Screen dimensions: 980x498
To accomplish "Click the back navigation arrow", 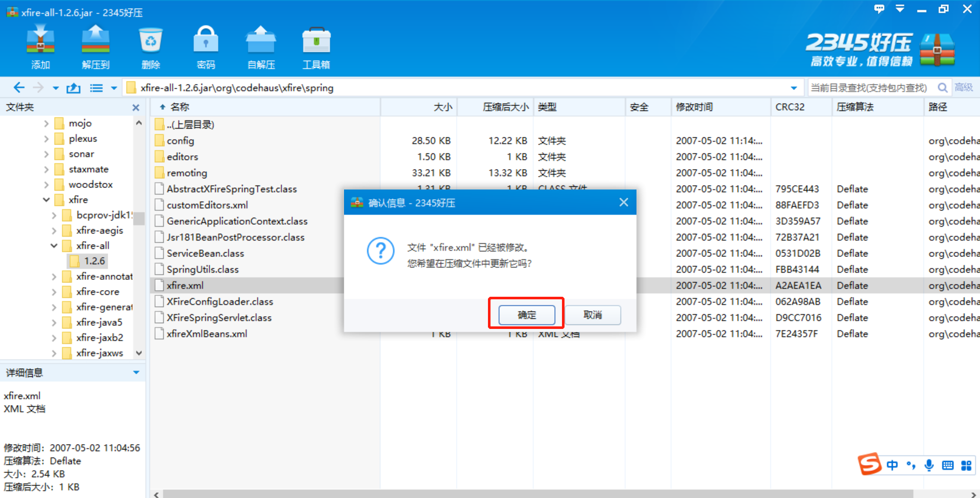I will [19, 87].
